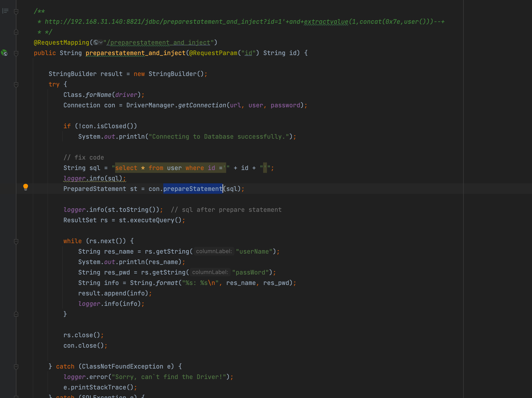The image size is (532, 398).
Task: Collapse the while loop fold marker
Action: (16, 241)
